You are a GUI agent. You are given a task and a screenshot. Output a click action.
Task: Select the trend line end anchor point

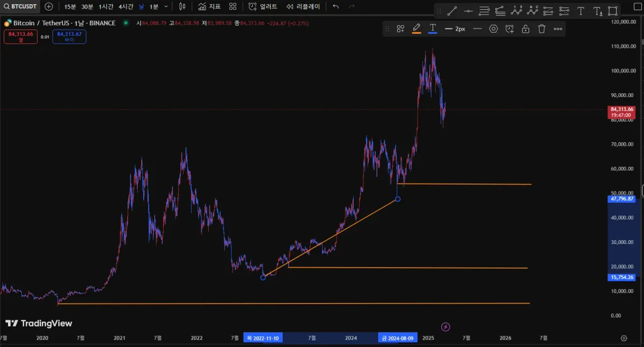tap(398, 199)
